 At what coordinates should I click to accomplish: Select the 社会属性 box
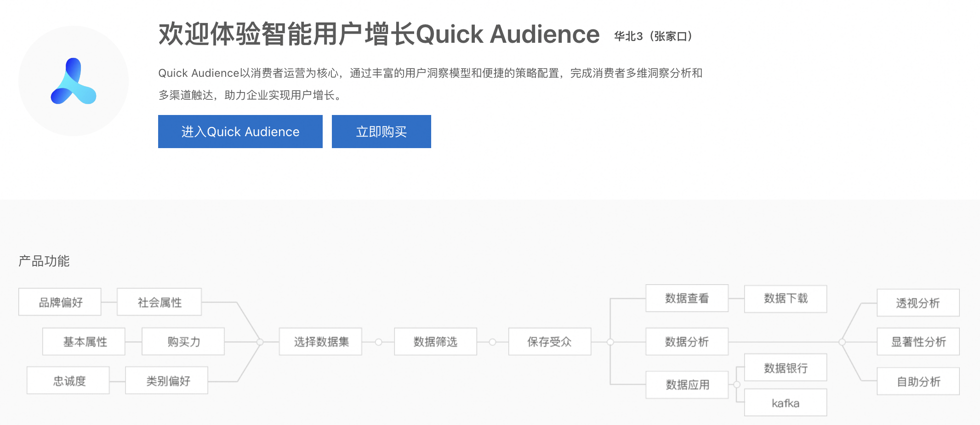pos(159,302)
